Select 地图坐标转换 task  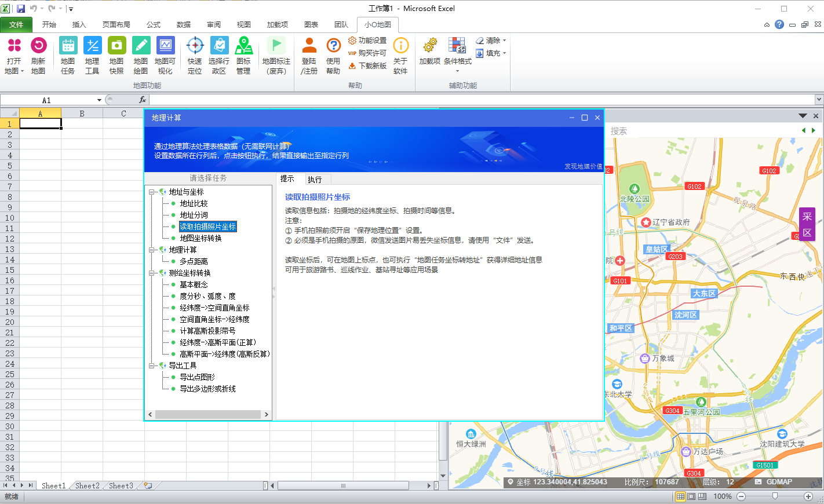click(x=200, y=238)
